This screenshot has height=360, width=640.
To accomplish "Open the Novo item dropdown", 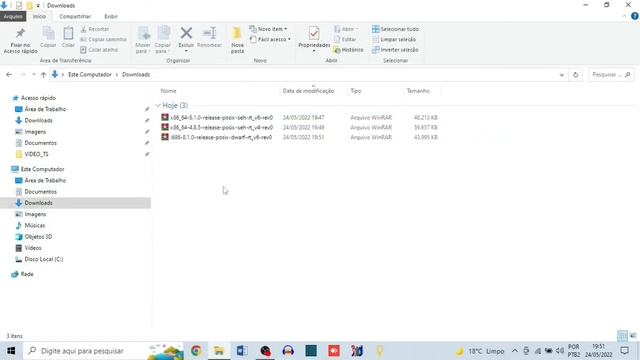I will coord(268,29).
